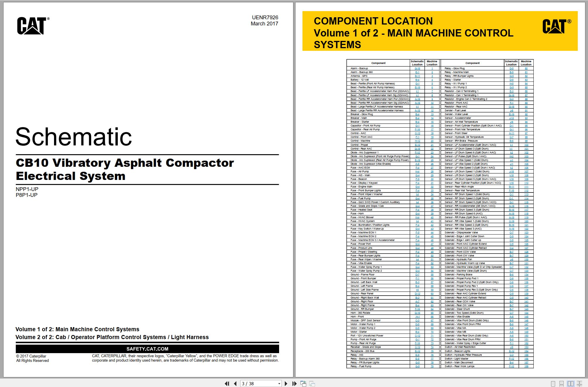Open schematic location E-1 for Alarm - Backup 360
This screenshot has height=387, width=588.
click(x=417, y=72)
